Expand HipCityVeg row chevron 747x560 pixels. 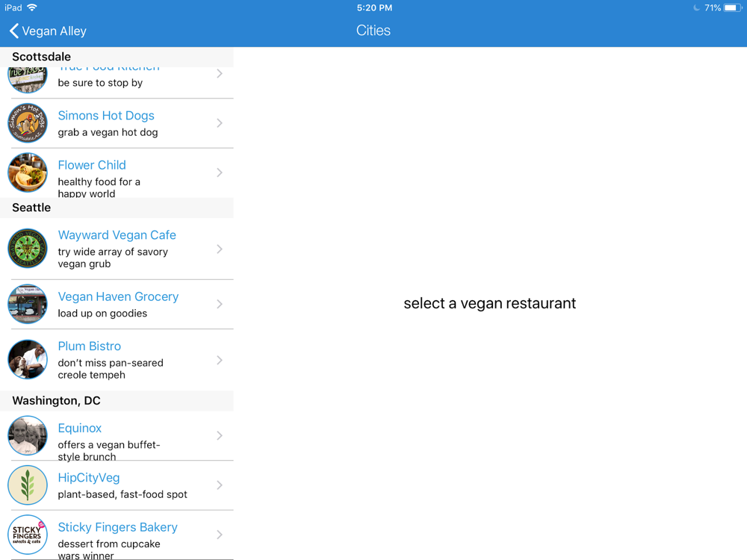tap(219, 485)
